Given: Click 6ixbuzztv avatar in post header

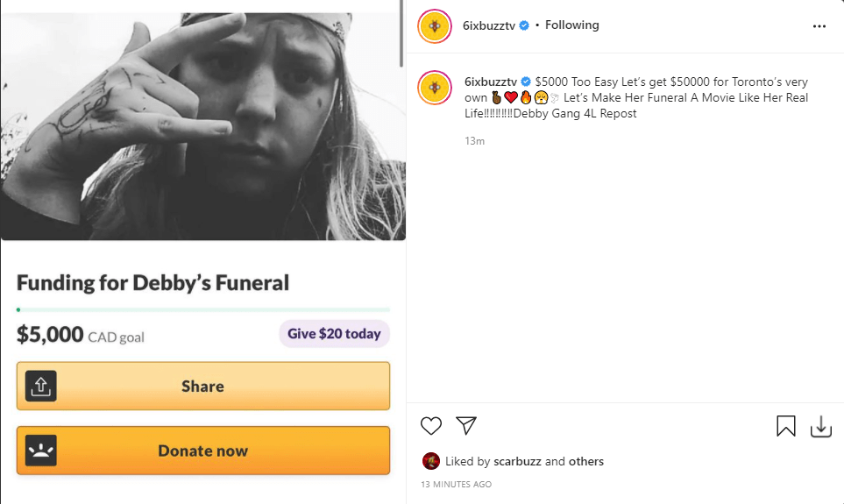Looking at the screenshot, I should [x=436, y=25].
